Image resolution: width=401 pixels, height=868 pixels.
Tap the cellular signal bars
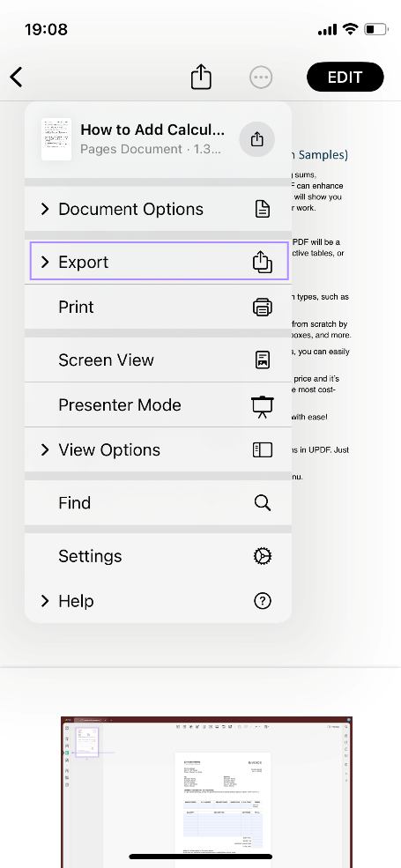tap(327, 29)
